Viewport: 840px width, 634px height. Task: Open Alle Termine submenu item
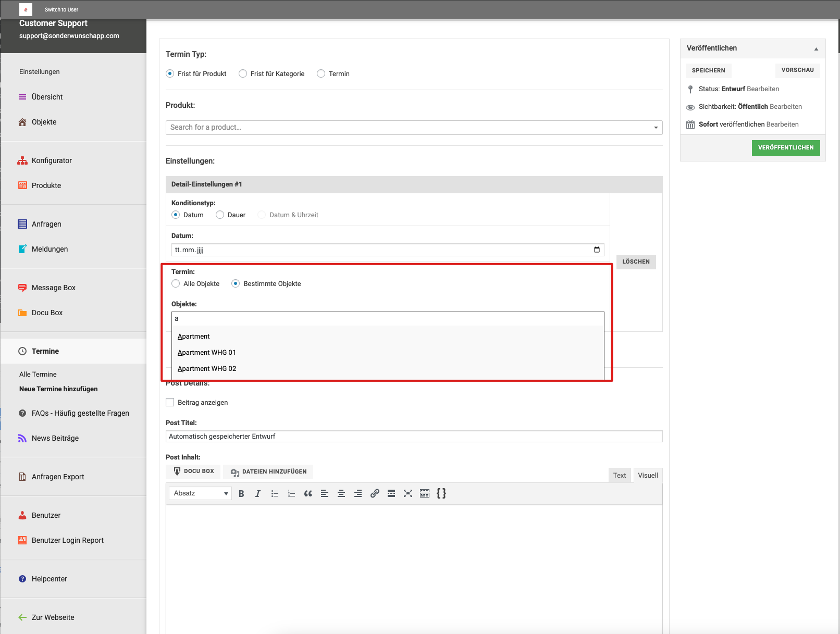(x=38, y=374)
